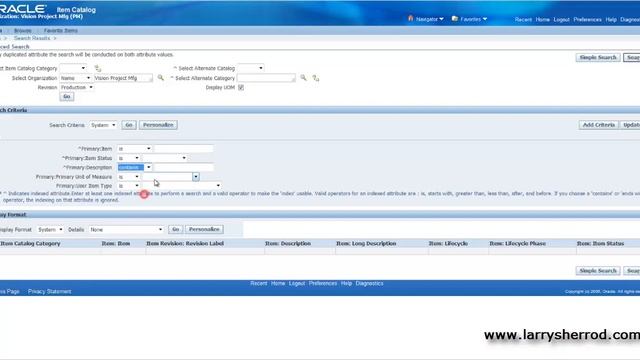Click the top Simple Search button

598,58
